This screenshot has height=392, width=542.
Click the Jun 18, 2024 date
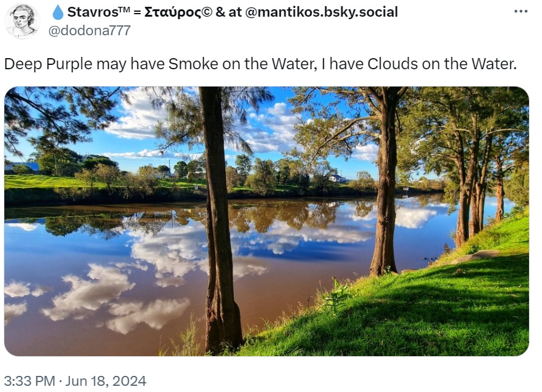pyautogui.click(x=106, y=381)
